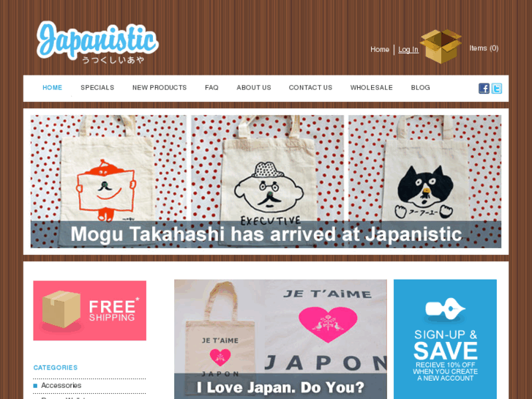The image size is (532, 399).
Task: Click the blue Accessories bullet marker
Action: 35,385
